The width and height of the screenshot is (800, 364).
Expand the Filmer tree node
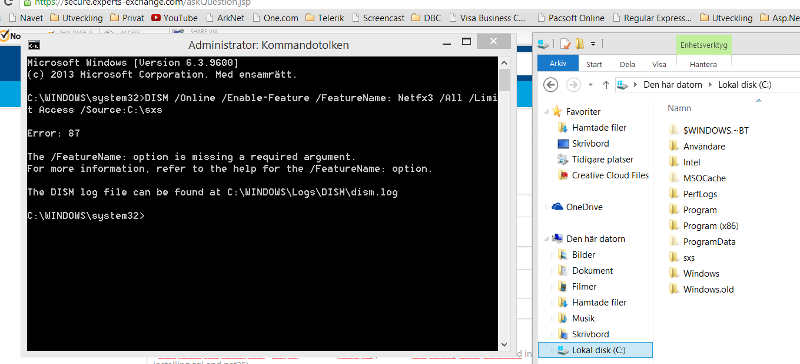(x=552, y=286)
